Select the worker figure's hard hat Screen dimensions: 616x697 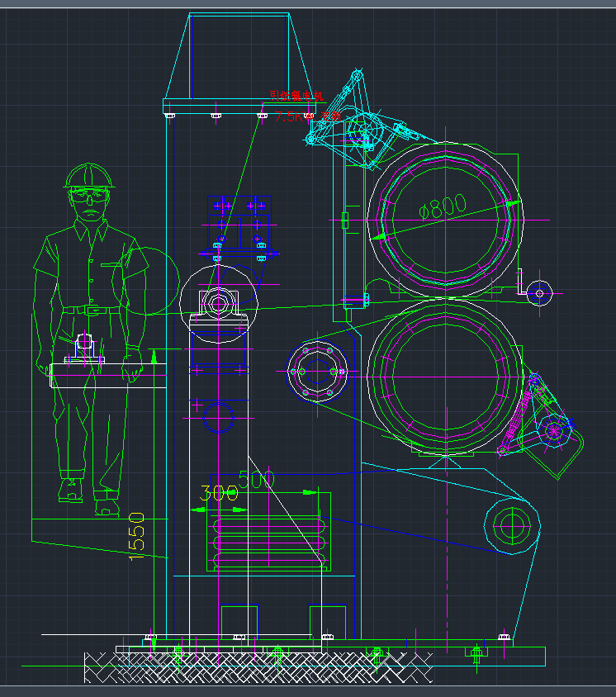tap(89, 174)
